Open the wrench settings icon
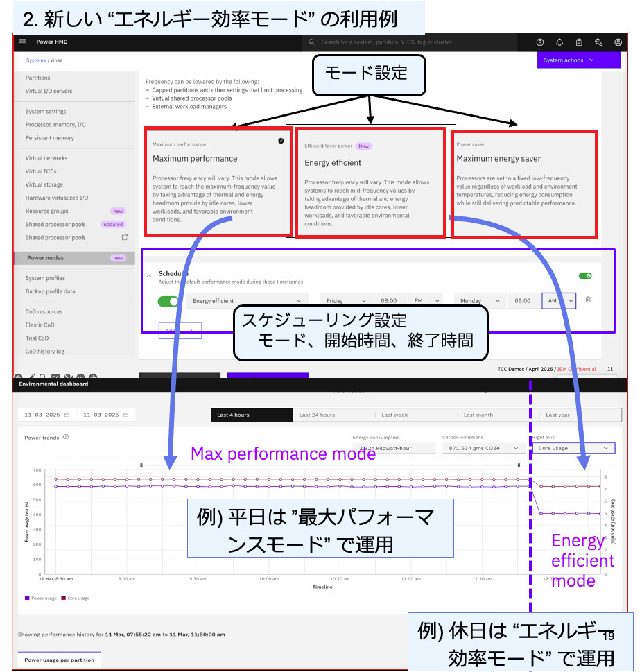Screen dimensions: 642x672 point(598,42)
